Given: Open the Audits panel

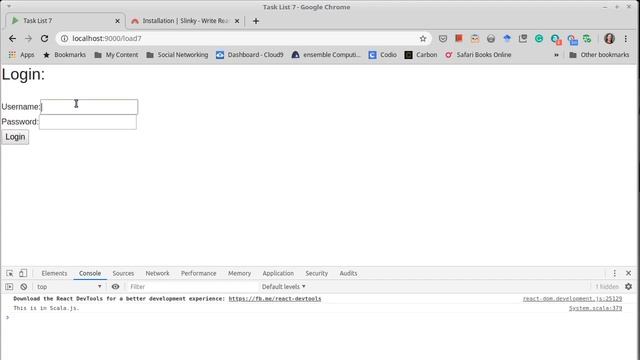Looking at the screenshot, I should click(x=348, y=273).
